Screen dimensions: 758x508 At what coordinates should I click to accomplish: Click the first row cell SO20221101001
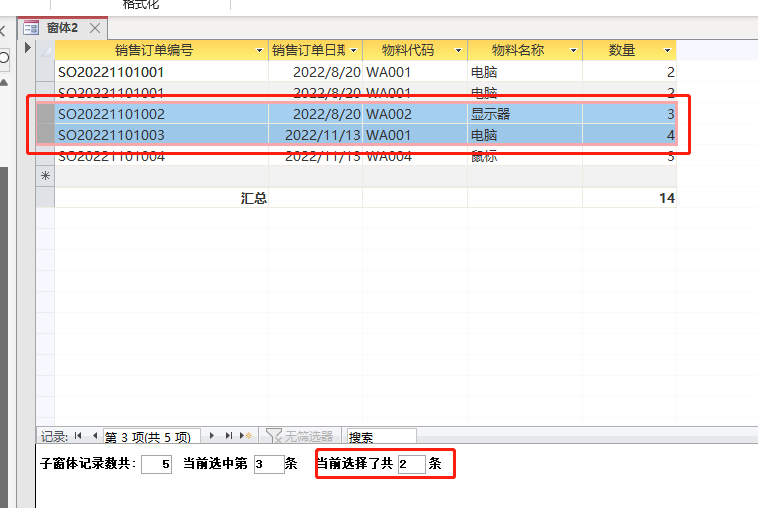pos(161,72)
